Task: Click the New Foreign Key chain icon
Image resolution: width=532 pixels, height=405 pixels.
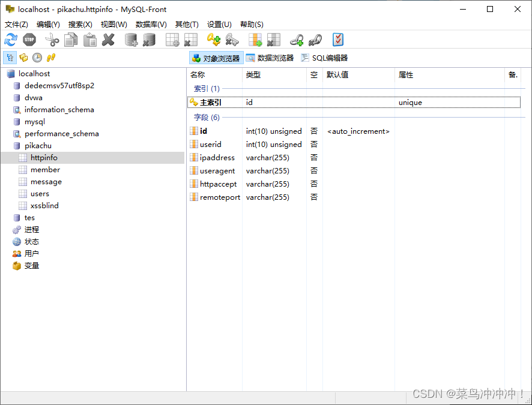Action: (x=297, y=40)
